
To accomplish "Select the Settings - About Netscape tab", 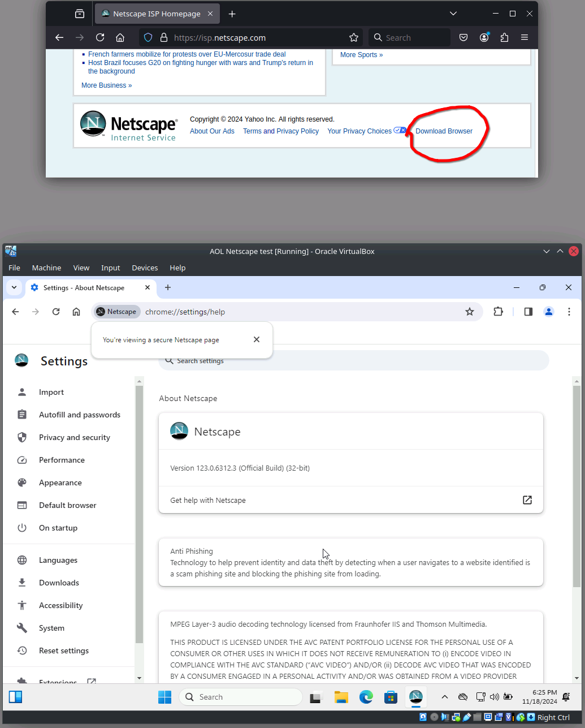I will [90, 287].
